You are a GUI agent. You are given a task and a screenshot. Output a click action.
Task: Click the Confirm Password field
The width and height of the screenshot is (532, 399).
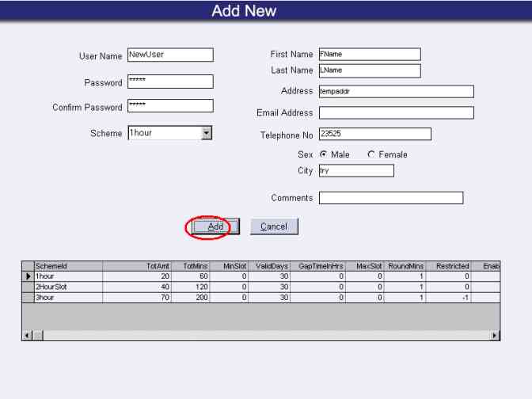(170, 106)
